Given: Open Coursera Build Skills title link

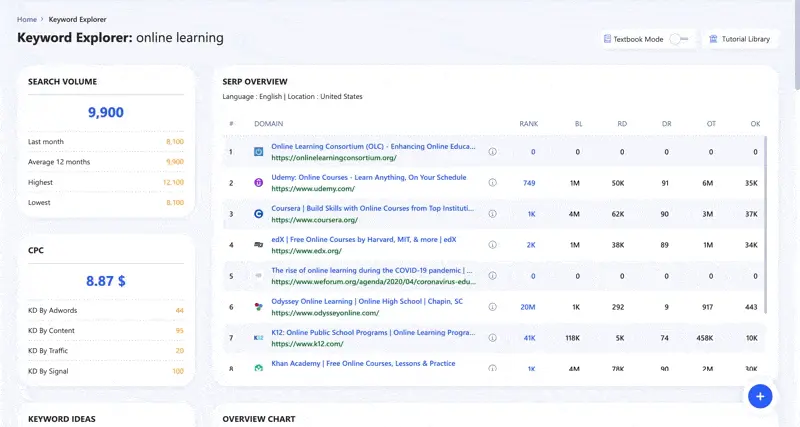Looking at the screenshot, I should (x=372, y=208).
